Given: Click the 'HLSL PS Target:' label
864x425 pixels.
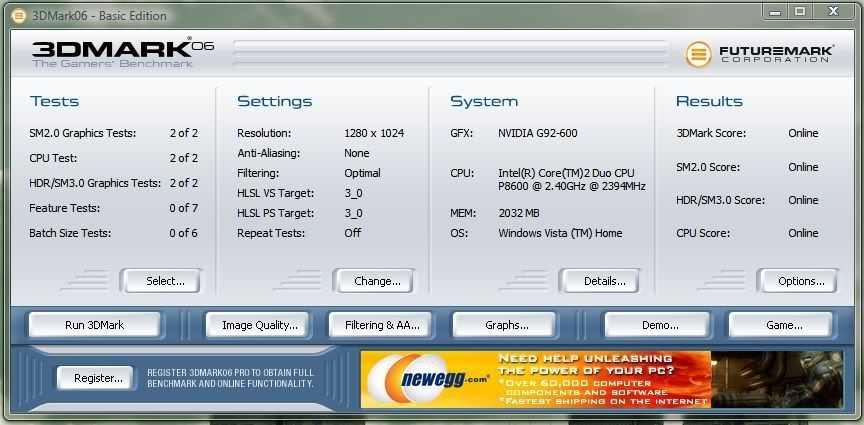Looking at the screenshot, I should click(276, 213).
